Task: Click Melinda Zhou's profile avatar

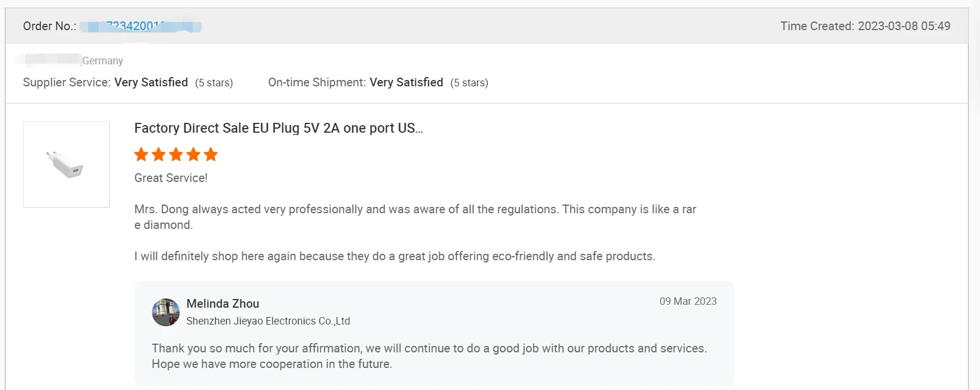Action: point(166,312)
